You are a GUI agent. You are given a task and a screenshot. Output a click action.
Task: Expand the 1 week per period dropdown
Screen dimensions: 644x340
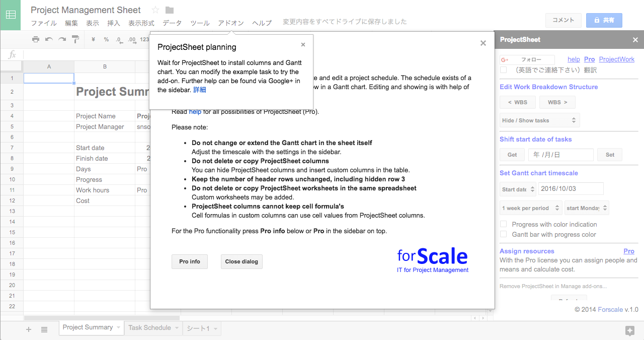tap(531, 208)
